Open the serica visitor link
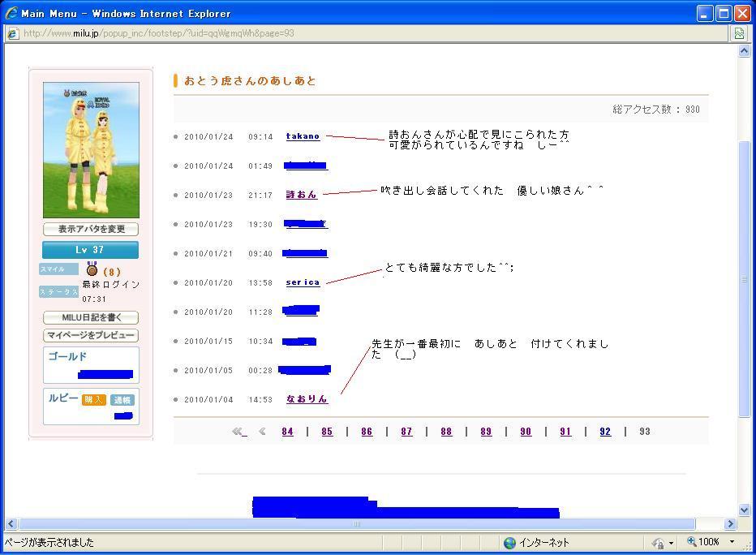Image resolution: width=756 pixels, height=555 pixels. [x=303, y=282]
